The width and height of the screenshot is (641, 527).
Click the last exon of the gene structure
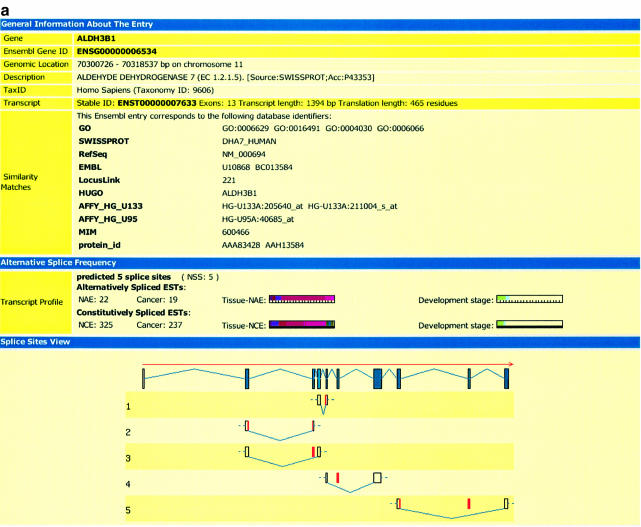(x=507, y=379)
